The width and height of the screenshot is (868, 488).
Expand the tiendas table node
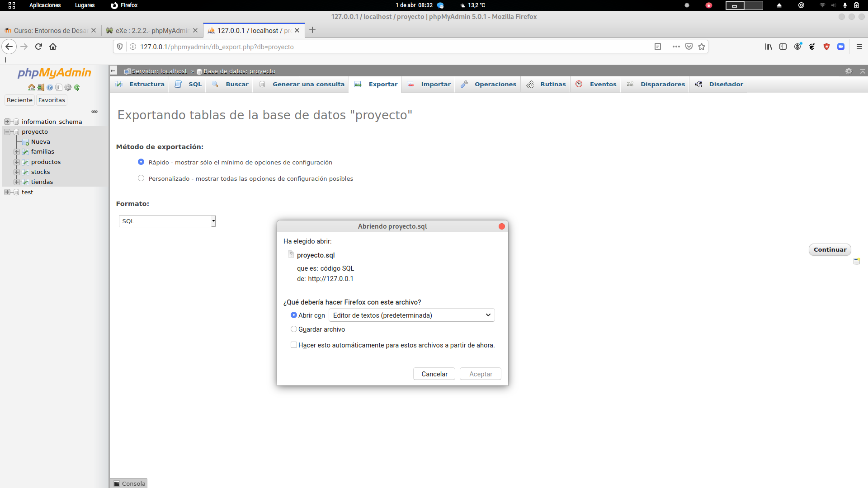click(x=16, y=182)
